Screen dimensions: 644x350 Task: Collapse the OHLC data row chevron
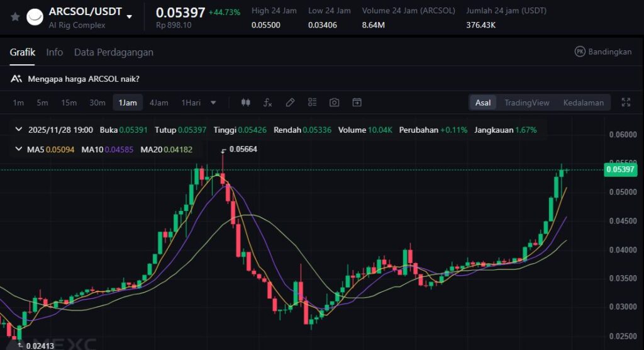click(x=20, y=130)
